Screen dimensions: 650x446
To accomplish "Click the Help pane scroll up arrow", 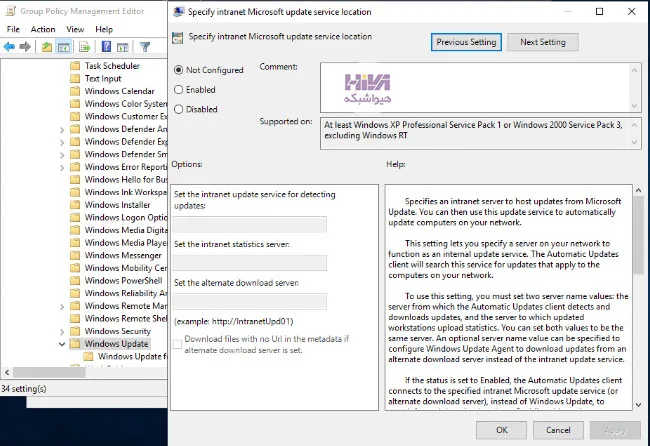I will click(638, 190).
